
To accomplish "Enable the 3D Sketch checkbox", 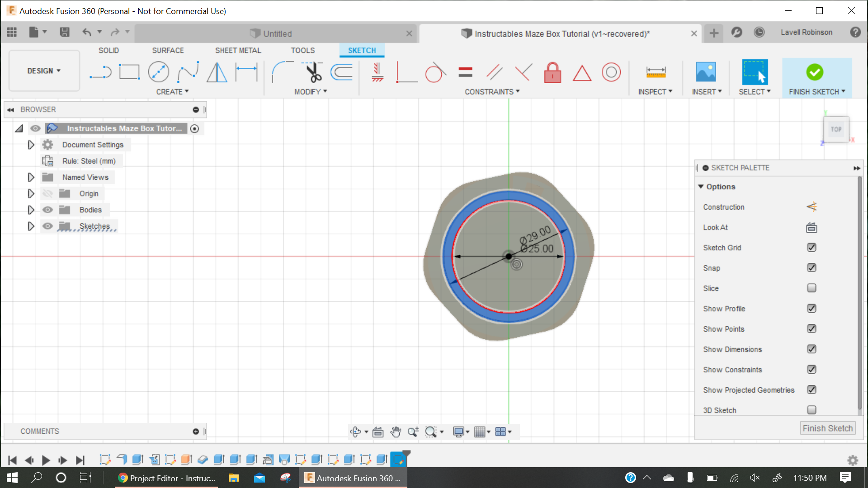I will [x=811, y=410].
